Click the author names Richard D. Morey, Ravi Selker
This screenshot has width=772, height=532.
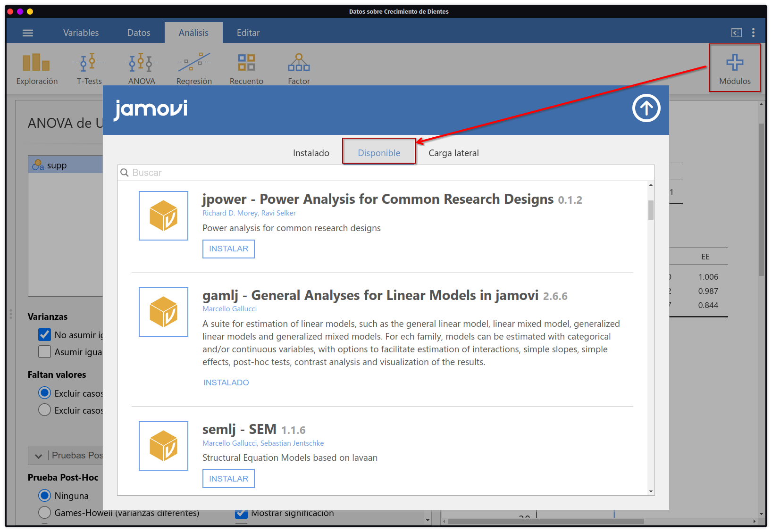249,213
